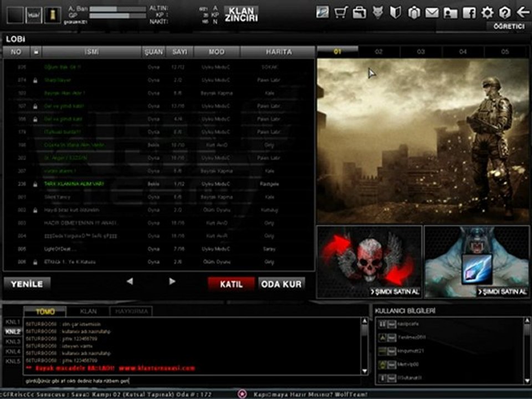Click the yellow rank badge at top left

(52, 14)
